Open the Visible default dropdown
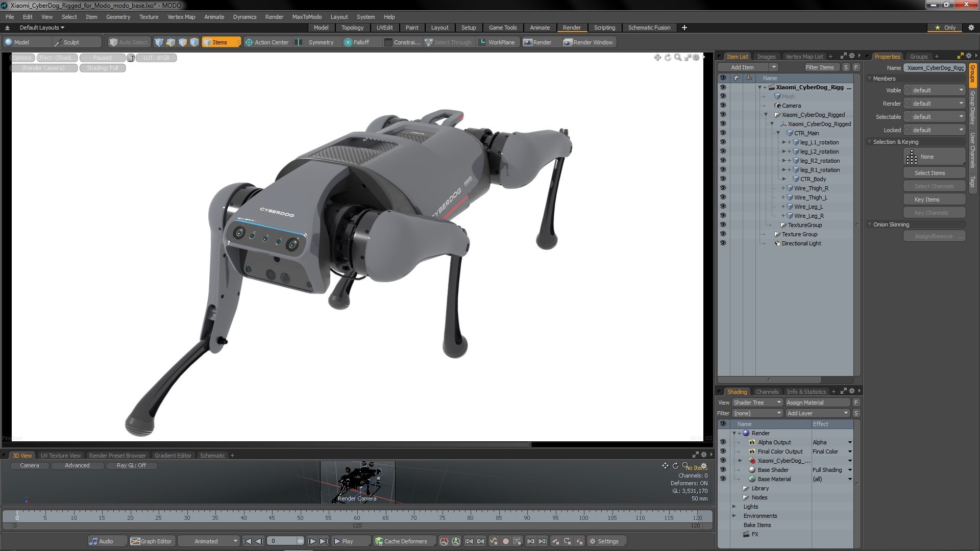The width and height of the screenshot is (980, 551). tap(935, 90)
